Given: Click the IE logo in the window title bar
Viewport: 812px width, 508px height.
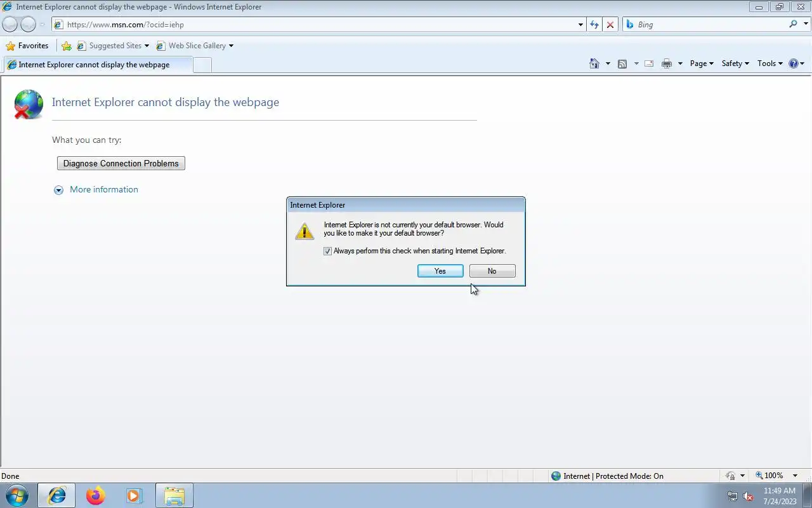Looking at the screenshot, I should click(x=8, y=7).
